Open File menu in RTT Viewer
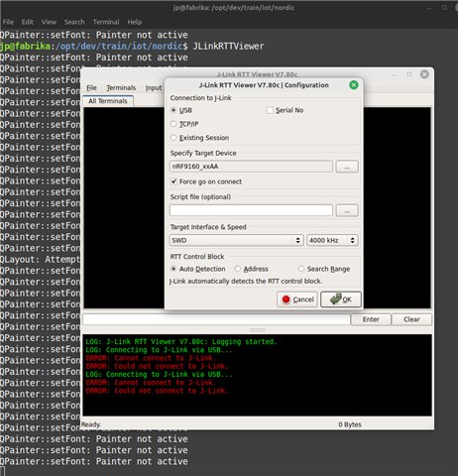Screen dimensions: 458x476 click(91, 87)
